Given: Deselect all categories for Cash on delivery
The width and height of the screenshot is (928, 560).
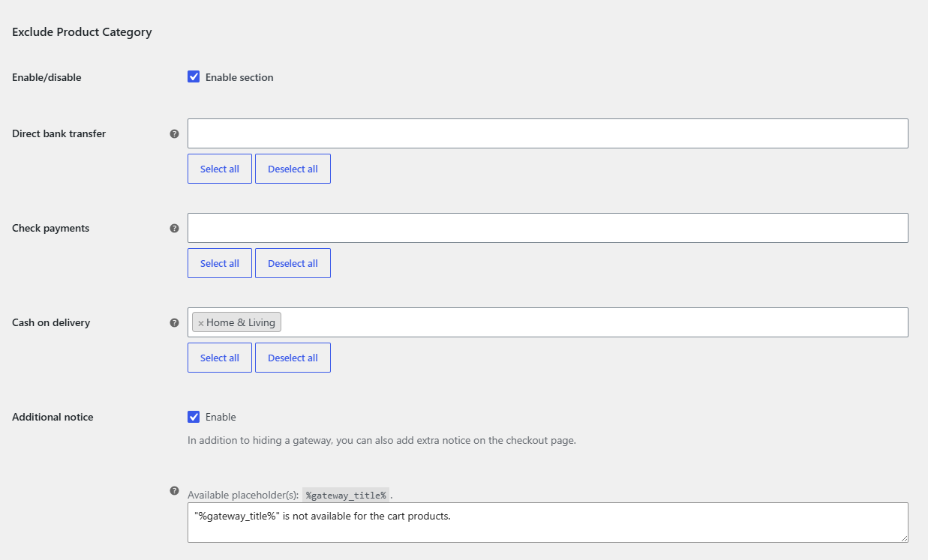Looking at the screenshot, I should 293,358.
